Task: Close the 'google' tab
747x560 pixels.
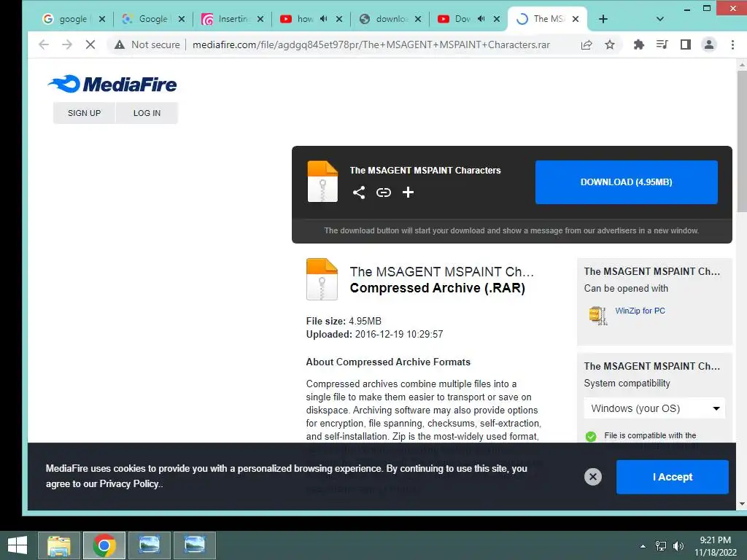Action: (102, 19)
